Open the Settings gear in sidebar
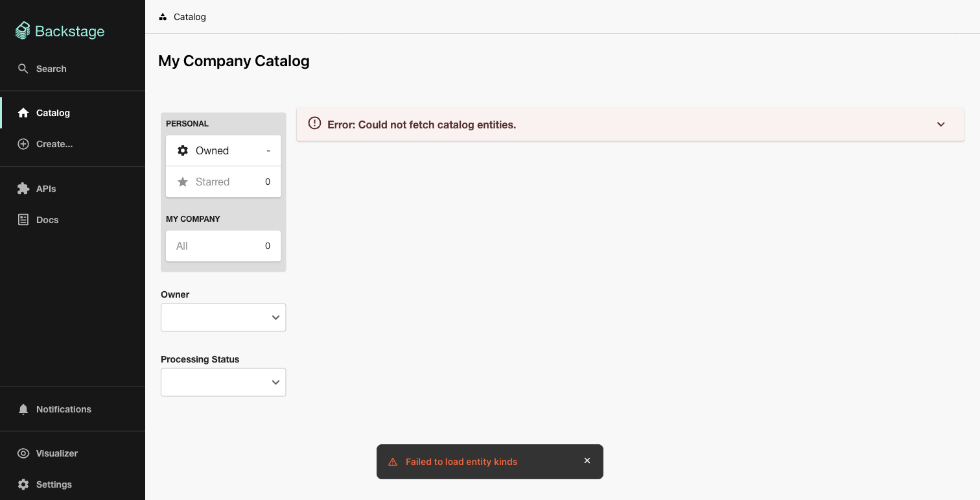This screenshot has height=500, width=980. click(23, 484)
